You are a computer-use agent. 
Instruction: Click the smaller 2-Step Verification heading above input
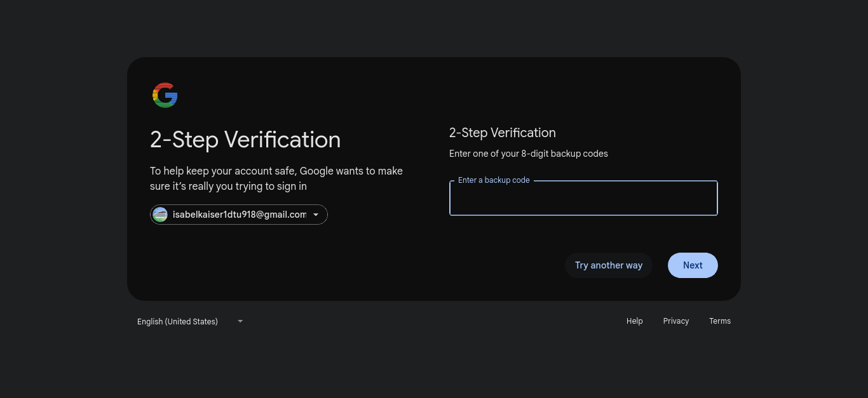[502, 133]
